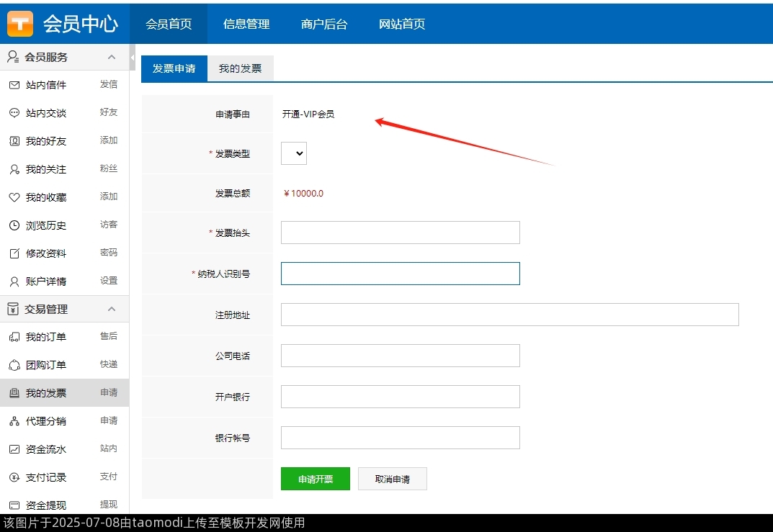The width and height of the screenshot is (773, 532).
Task: Click the envelope icon beside 站内信件
Action: [16, 84]
